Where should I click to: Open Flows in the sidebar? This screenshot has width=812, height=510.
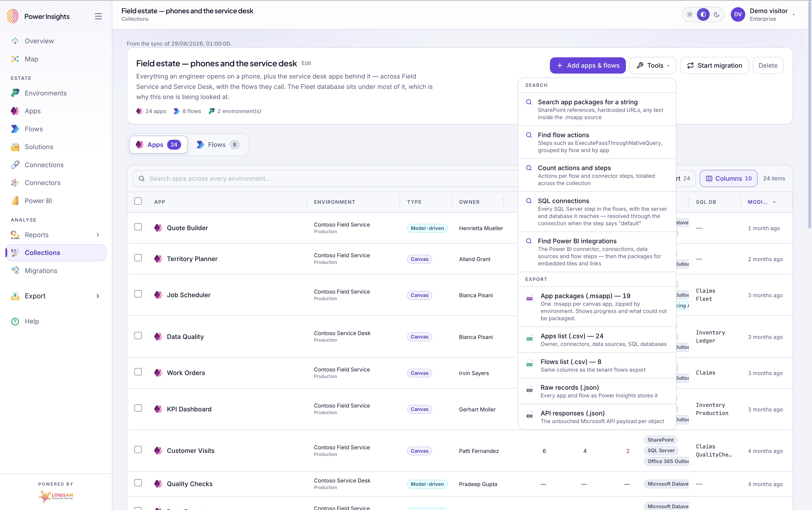(56, 129)
